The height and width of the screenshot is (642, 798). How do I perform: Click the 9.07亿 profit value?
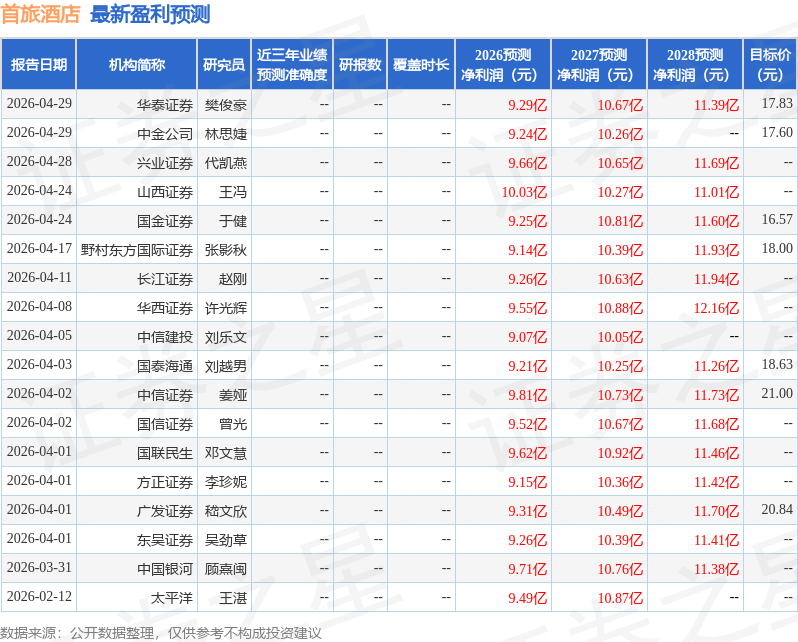point(528,337)
